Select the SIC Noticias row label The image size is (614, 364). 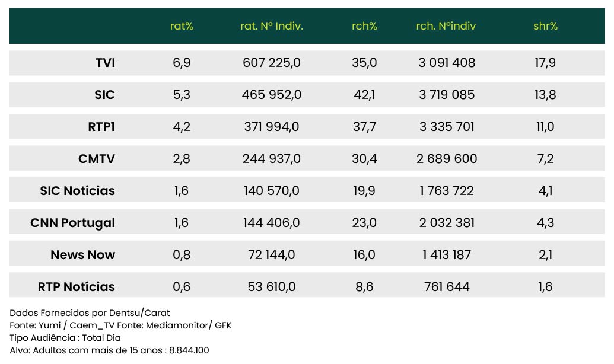point(77,191)
